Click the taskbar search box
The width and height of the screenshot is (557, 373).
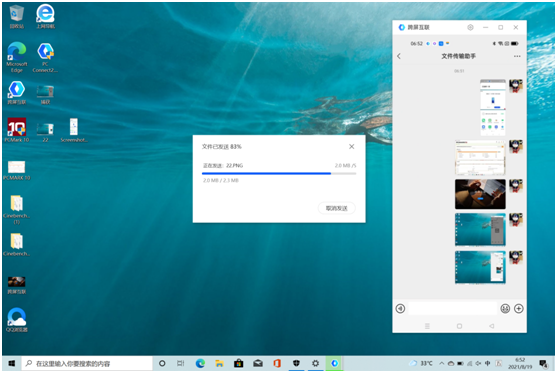point(87,363)
